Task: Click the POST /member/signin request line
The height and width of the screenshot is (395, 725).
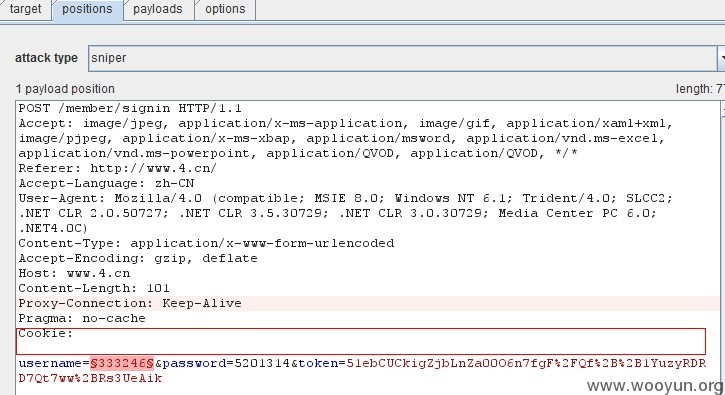Action: click(130, 108)
